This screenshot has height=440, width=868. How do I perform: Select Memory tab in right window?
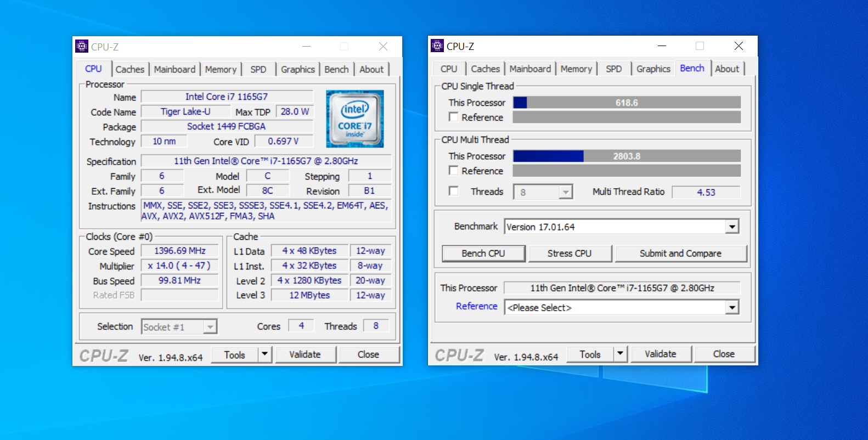pyautogui.click(x=576, y=69)
